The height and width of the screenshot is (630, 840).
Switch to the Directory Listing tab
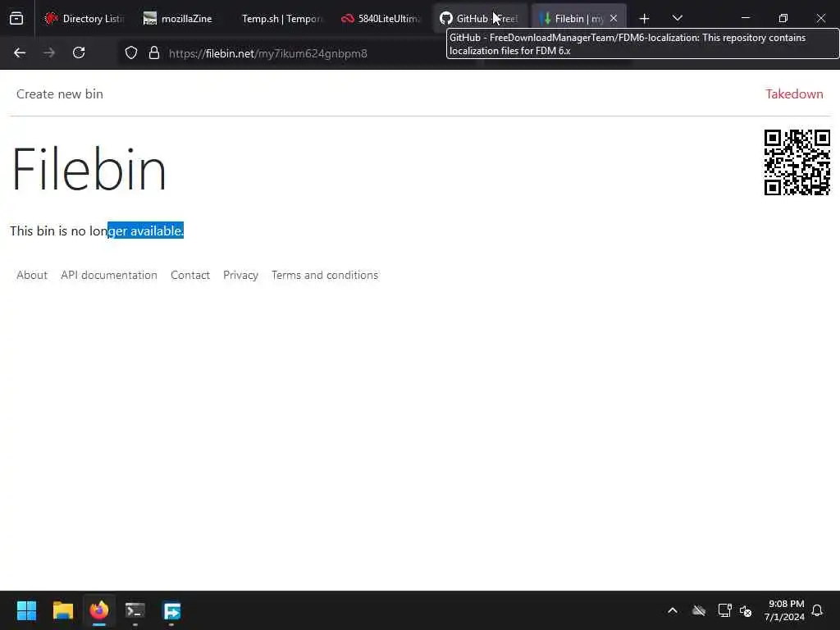pyautogui.click(x=84, y=19)
